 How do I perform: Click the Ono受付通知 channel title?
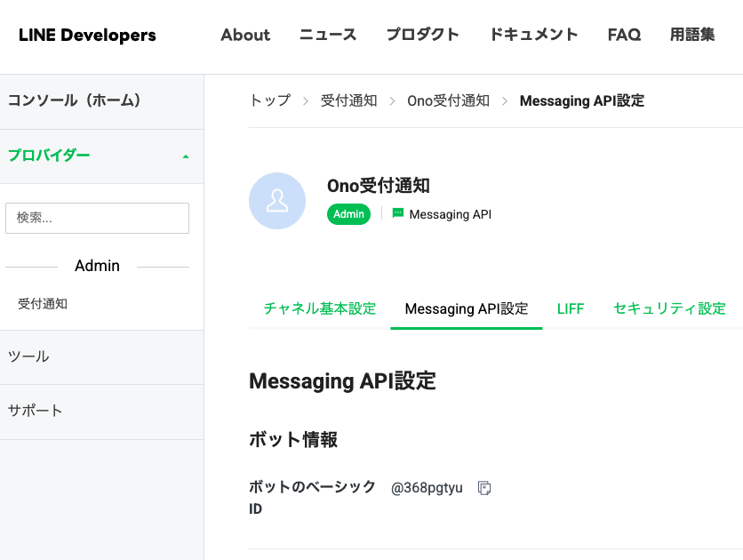tap(378, 186)
